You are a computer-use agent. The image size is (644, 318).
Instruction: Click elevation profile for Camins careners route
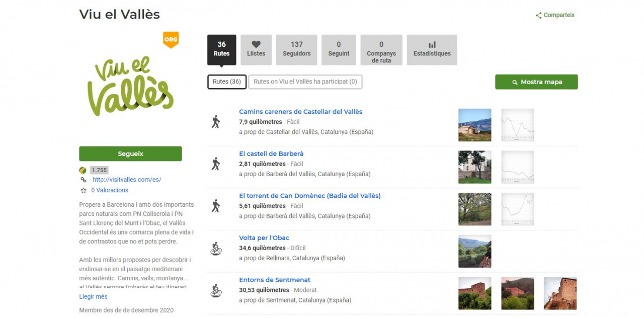click(518, 125)
